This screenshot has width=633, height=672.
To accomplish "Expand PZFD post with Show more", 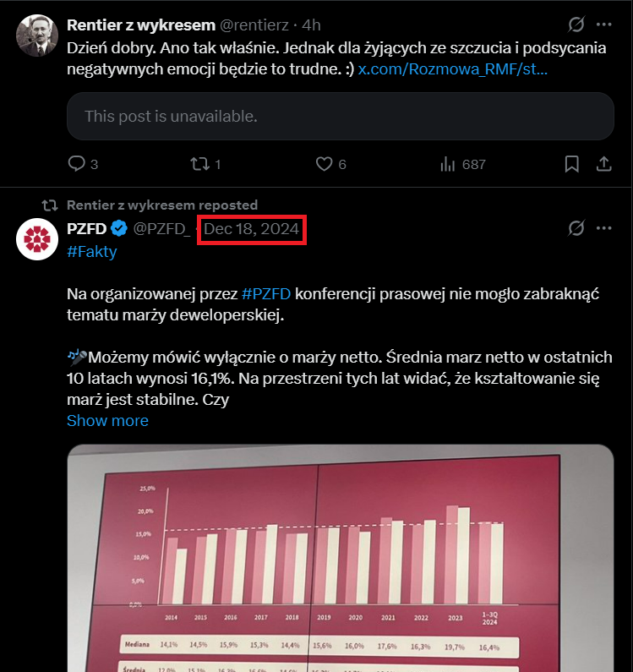I will (107, 421).
